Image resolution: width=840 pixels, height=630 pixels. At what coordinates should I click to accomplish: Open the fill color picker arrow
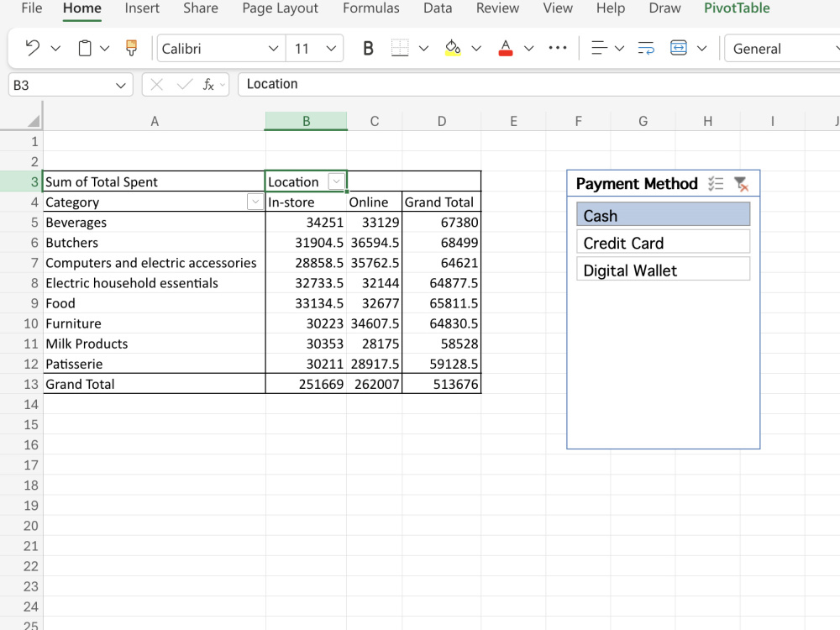point(476,49)
